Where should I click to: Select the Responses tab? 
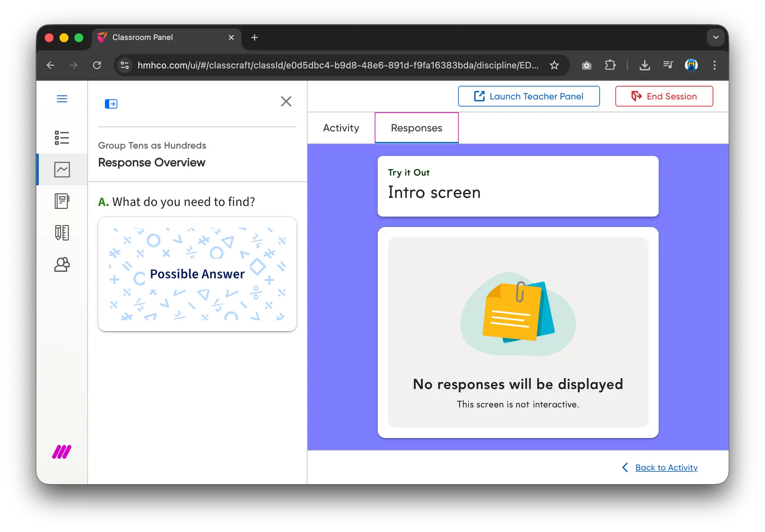tap(416, 128)
